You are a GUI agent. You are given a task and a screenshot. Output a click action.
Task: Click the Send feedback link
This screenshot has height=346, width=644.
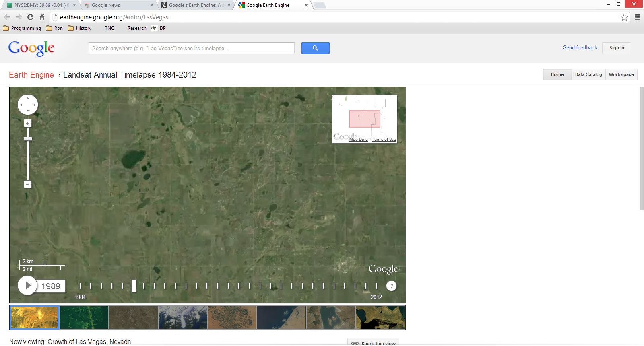(580, 47)
